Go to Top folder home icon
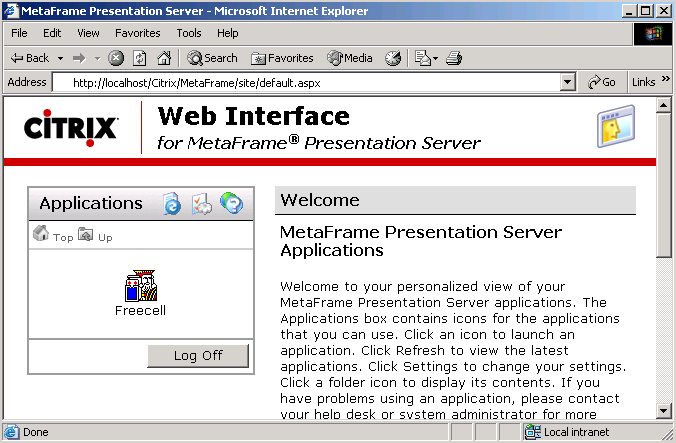This screenshot has height=443, width=676. point(41,233)
